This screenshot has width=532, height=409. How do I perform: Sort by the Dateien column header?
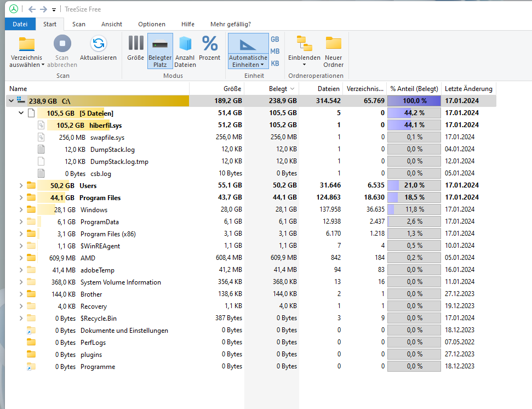[321, 89]
